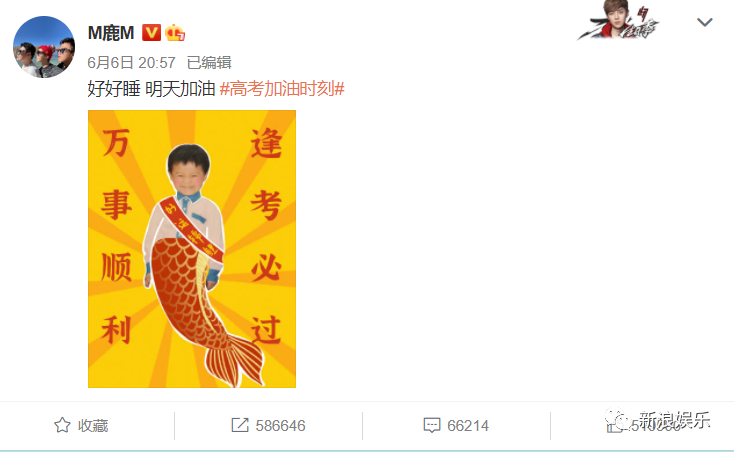Open the 66214 comments
734x452 pixels.
[x=468, y=426]
